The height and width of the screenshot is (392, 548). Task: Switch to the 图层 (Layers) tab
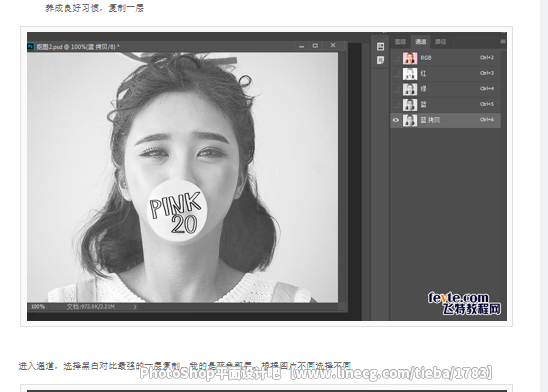tap(400, 42)
